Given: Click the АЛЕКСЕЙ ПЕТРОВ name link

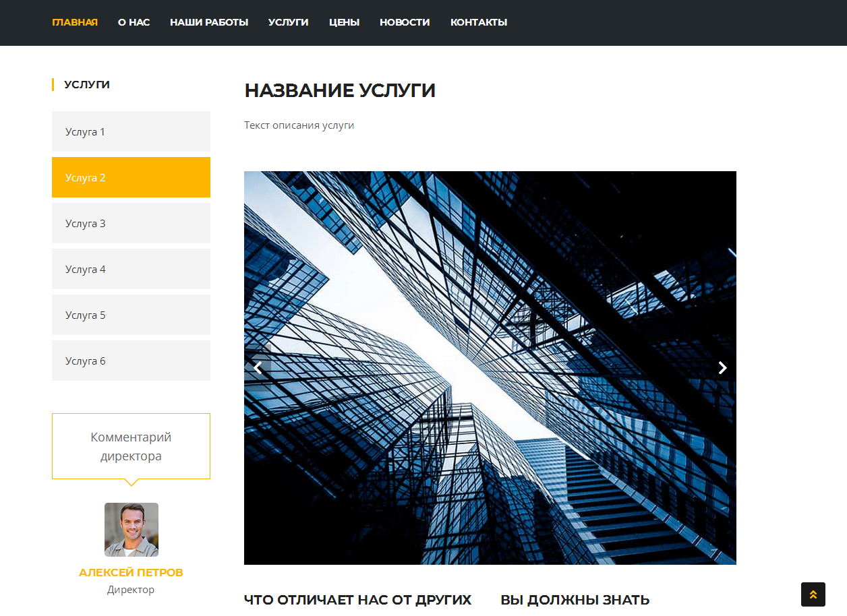Looking at the screenshot, I should point(131,572).
